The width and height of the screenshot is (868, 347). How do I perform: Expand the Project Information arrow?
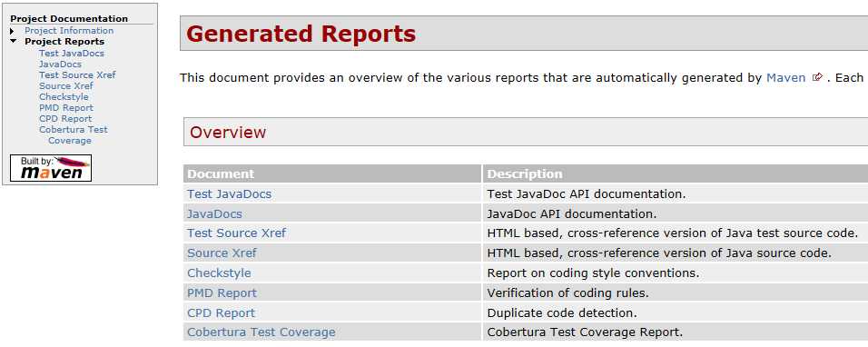pyautogui.click(x=12, y=31)
